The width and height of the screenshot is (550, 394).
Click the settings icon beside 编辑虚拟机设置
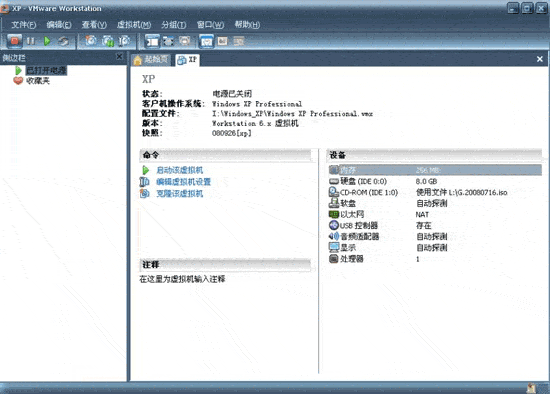(x=145, y=182)
